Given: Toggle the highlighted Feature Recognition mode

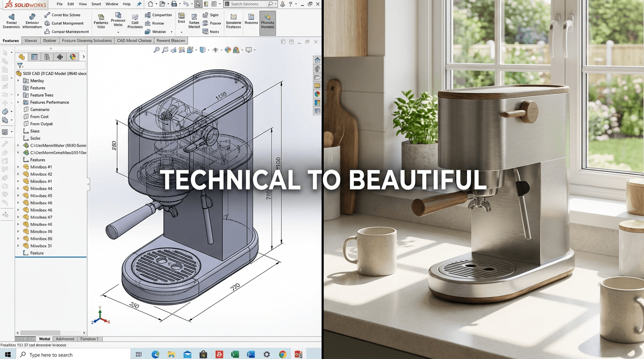Looking at the screenshot, I should pyautogui.click(x=267, y=22).
